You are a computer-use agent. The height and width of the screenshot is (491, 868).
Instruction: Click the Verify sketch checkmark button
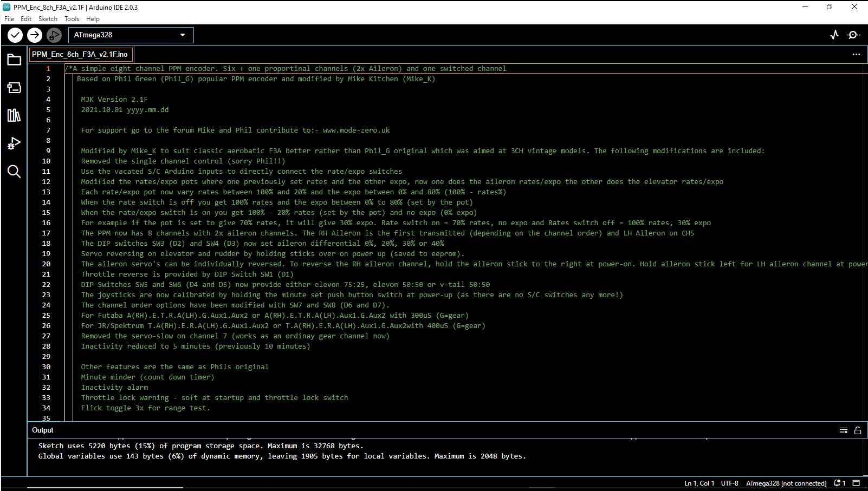(x=15, y=35)
